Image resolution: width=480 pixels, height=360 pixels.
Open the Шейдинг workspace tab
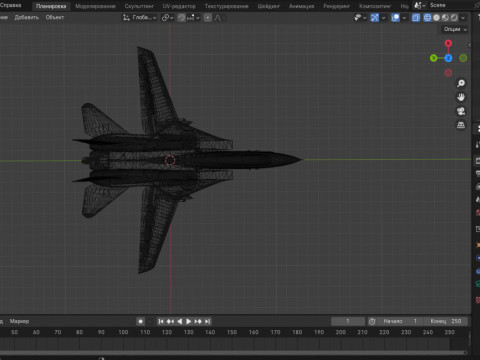tap(268, 6)
